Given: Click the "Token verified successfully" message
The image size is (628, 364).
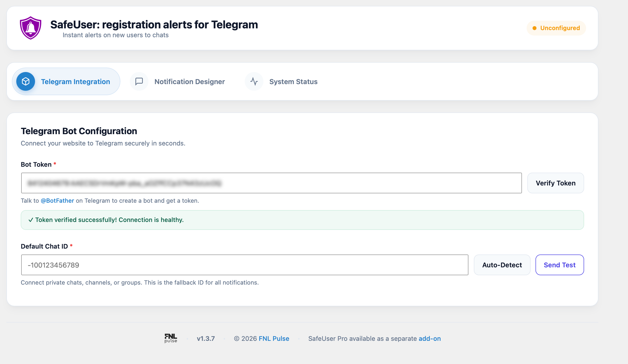Looking at the screenshot, I should [x=302, y=220].
